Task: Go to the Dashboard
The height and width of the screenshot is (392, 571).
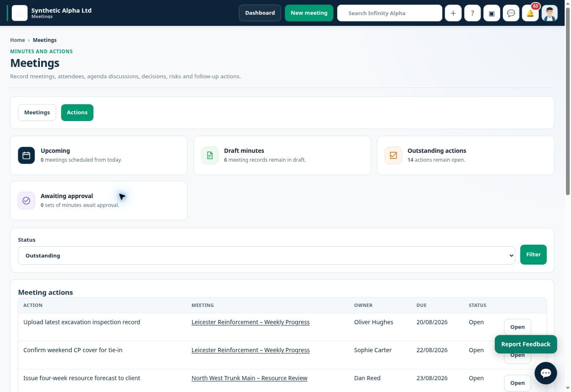Action: tap(260, 13)
